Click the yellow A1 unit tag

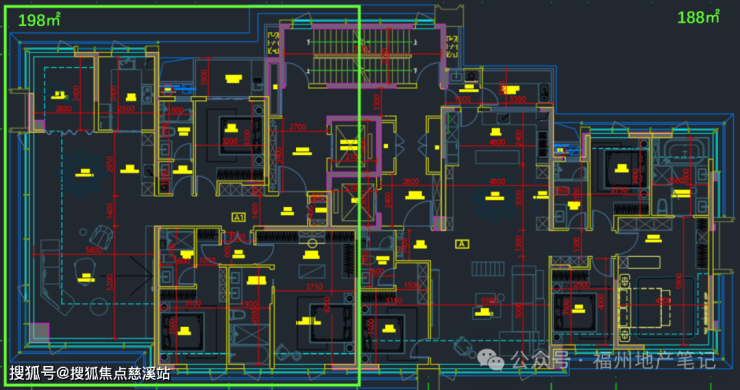[238, 217]
